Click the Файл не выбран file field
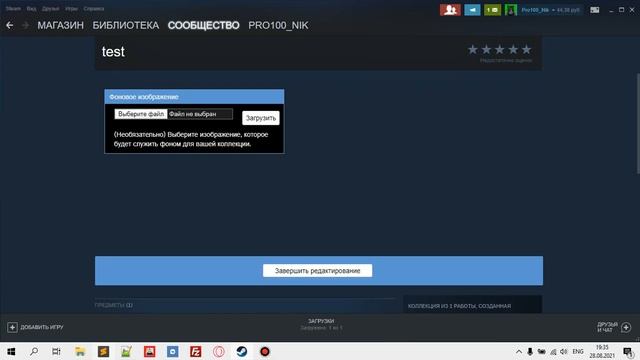The width and height of the screenshot is (640, 360). click(x=200, y=114)
